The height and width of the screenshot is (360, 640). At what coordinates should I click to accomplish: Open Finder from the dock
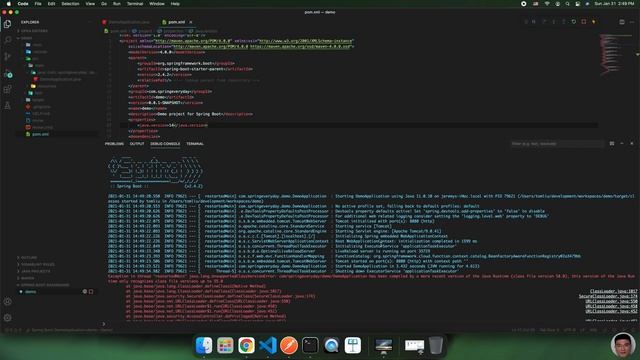tap(204, 345)
